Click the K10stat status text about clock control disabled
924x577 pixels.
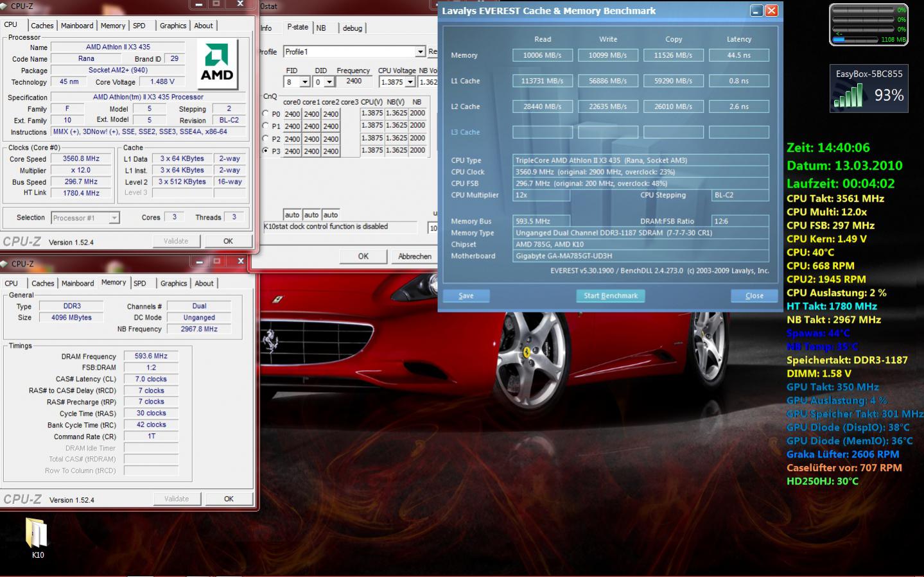click(326, 227)
